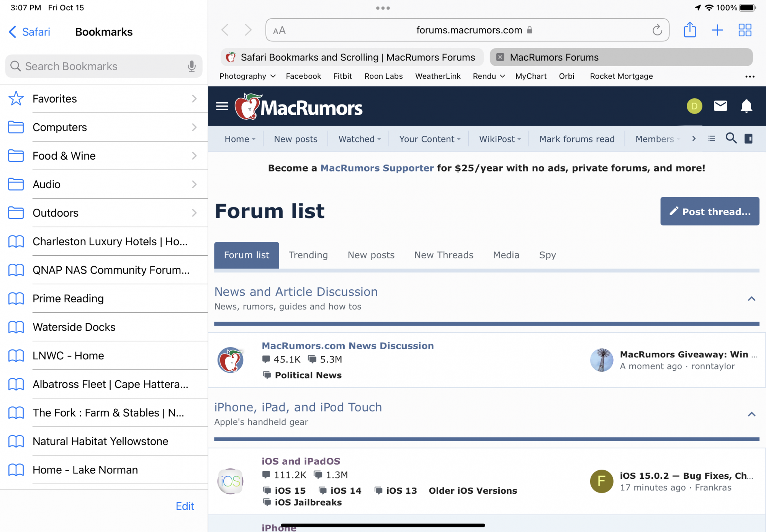This screenshot has width=766, height=532.
Task: Tap the address bar URL field
Action: click(467, 30)
